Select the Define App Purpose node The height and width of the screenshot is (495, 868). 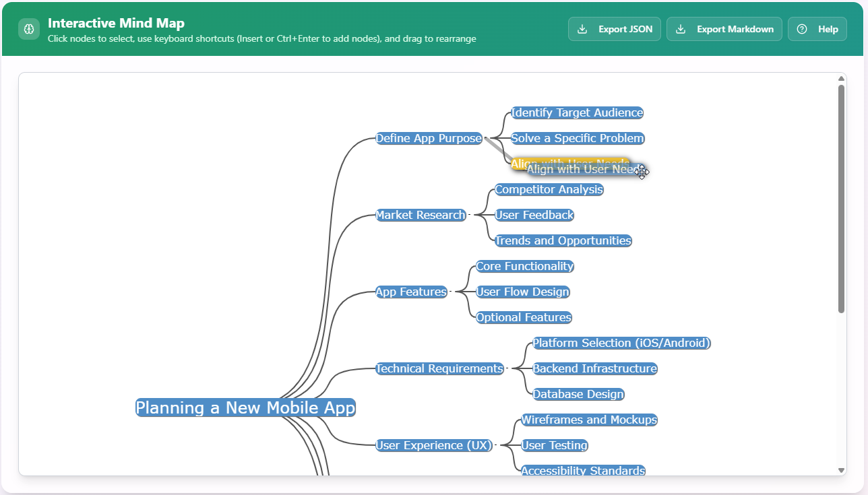coord(429,138)
